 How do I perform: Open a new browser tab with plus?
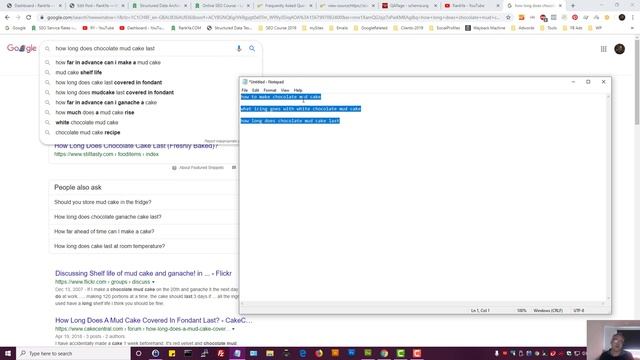pyautogui.click(x=573, y=6)
